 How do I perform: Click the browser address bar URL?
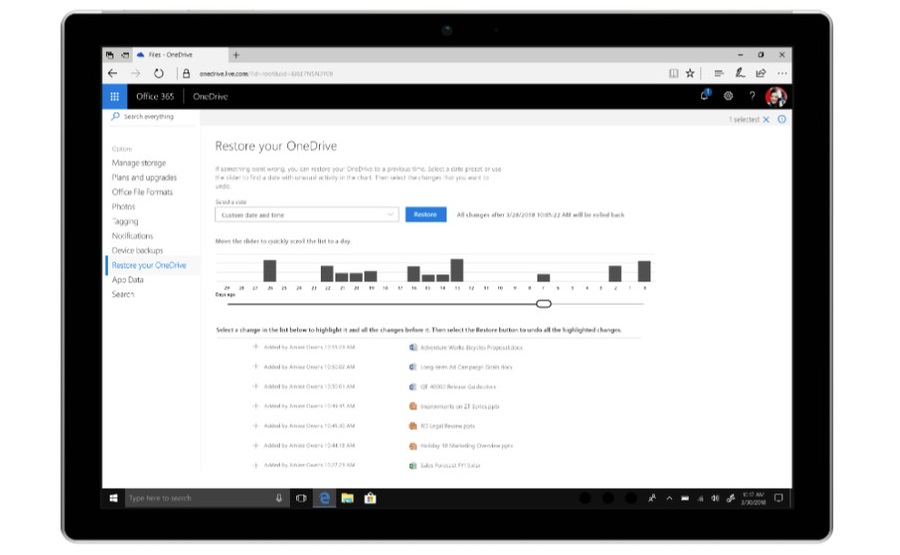click(266, 73)
